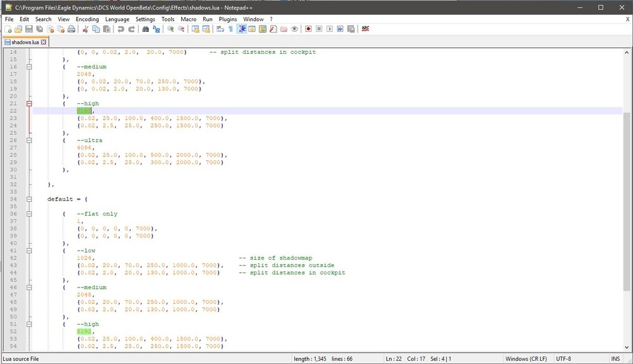Click the Print toolbar icon
The height and width of the screenshot is (364, 633).
point(70,29)
